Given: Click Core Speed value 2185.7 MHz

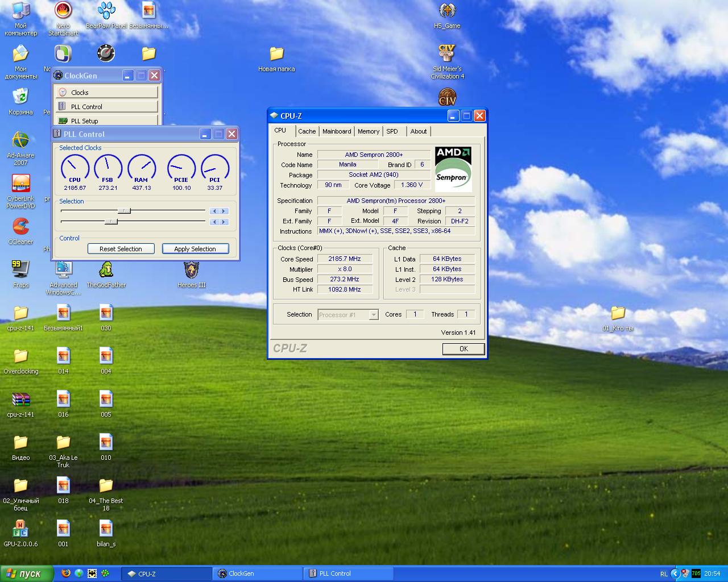Looking at the screenshot, I should pos(345,259).
